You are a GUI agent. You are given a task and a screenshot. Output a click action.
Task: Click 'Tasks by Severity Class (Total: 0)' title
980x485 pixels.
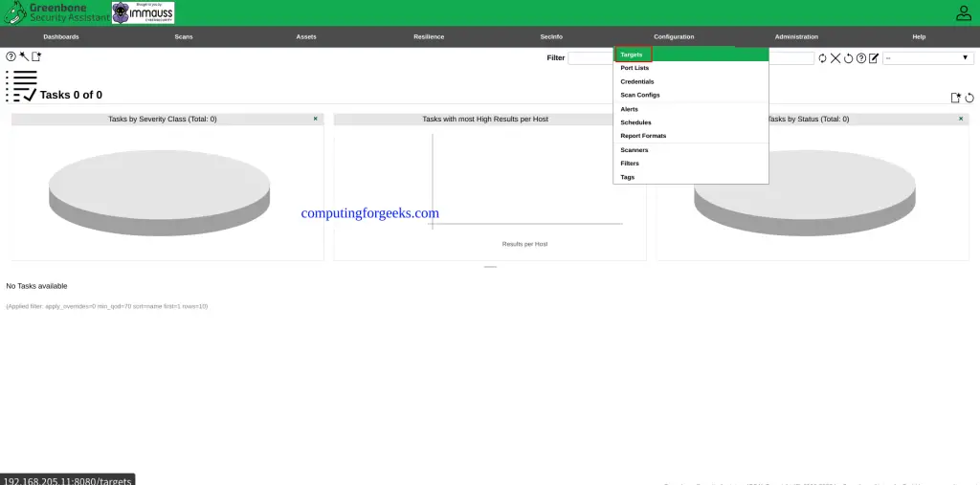click(163, 119)
